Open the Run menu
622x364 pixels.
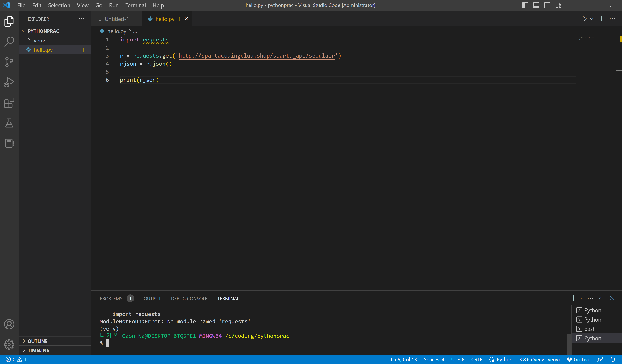click(x=114, y=5)
